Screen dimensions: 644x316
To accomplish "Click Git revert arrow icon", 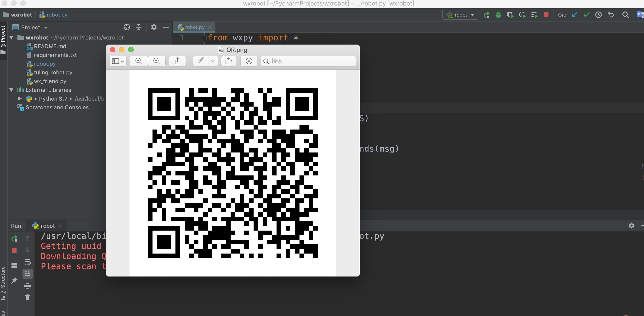I will point(611,15).
